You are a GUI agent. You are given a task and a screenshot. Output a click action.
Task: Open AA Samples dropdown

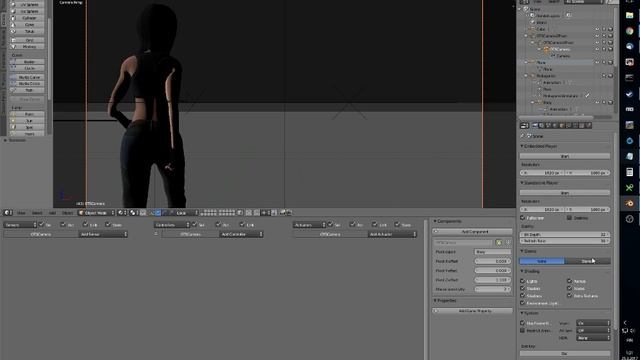(593, 330)
